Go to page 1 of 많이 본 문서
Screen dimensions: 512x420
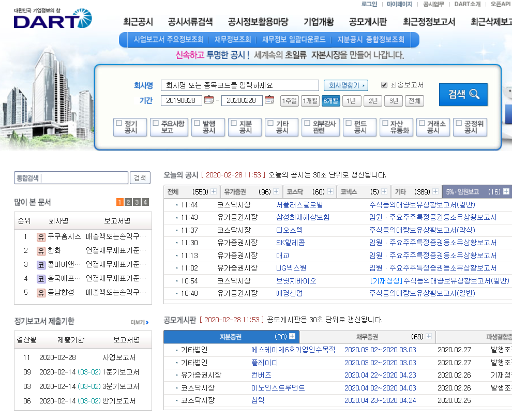coord(120,202)
